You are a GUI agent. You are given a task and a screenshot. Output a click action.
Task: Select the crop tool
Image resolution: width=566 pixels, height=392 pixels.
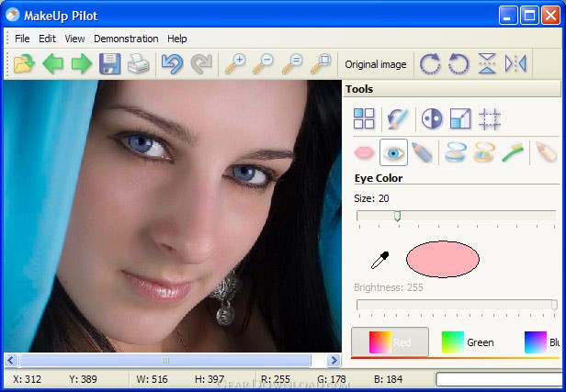[489, 118]
